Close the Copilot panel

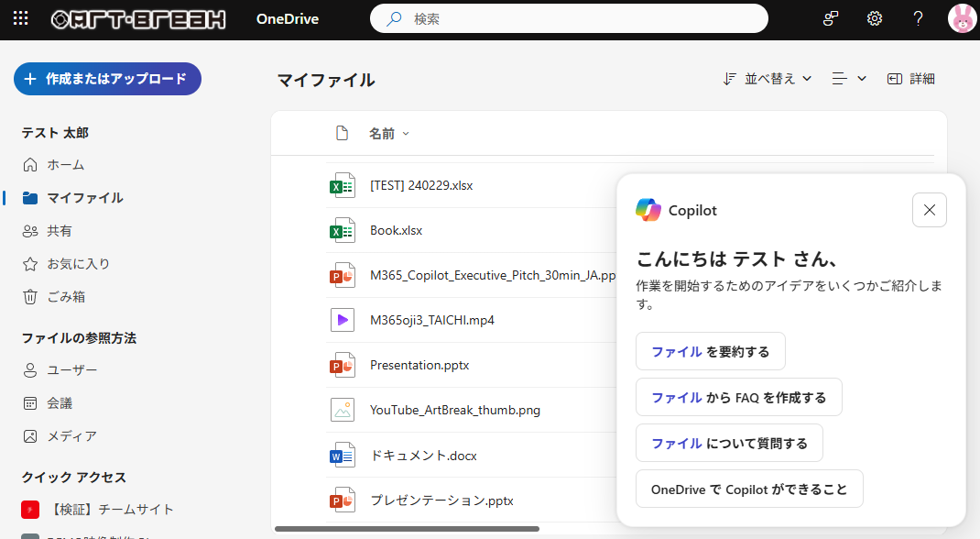pos(929,210)
